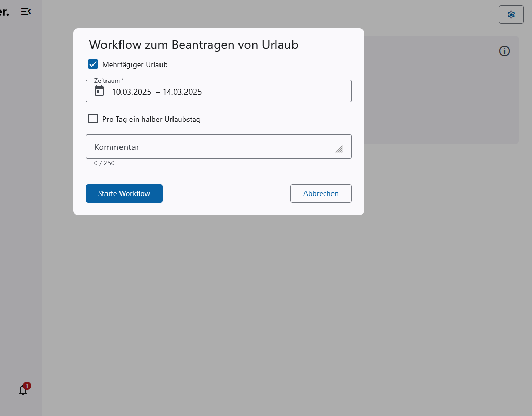Enable Pro Tag ein halber Urlaubstag checkbox

point(93,119)
